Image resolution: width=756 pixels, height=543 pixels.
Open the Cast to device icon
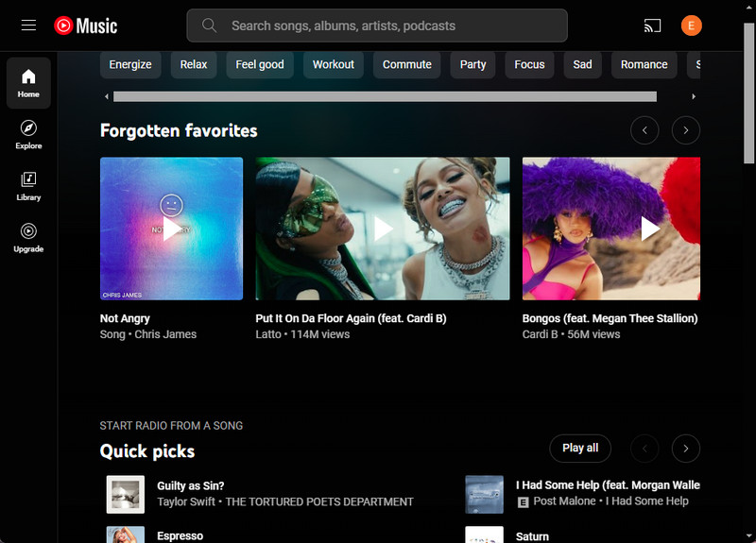tap(652, 25)
